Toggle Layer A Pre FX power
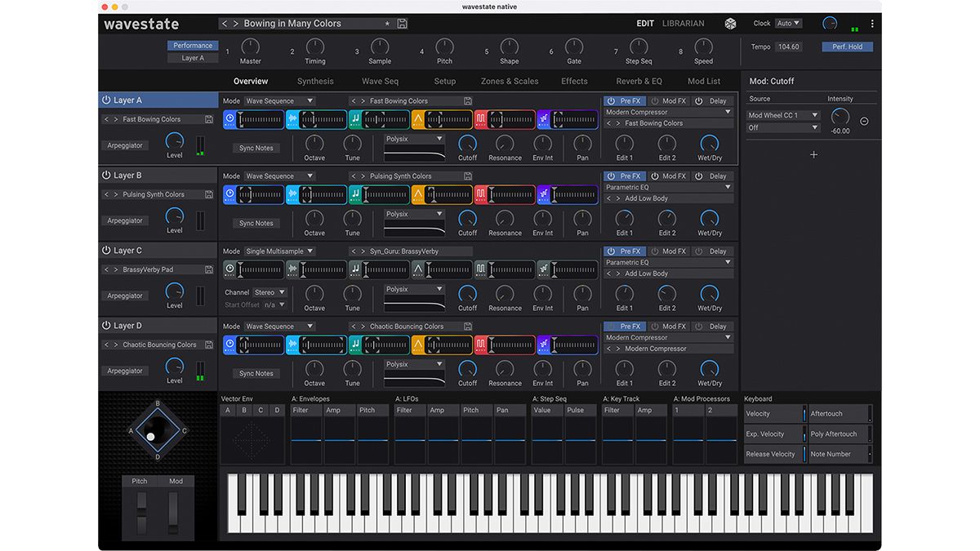The height and width of the screenshot is (551, 980). point(612,101)
